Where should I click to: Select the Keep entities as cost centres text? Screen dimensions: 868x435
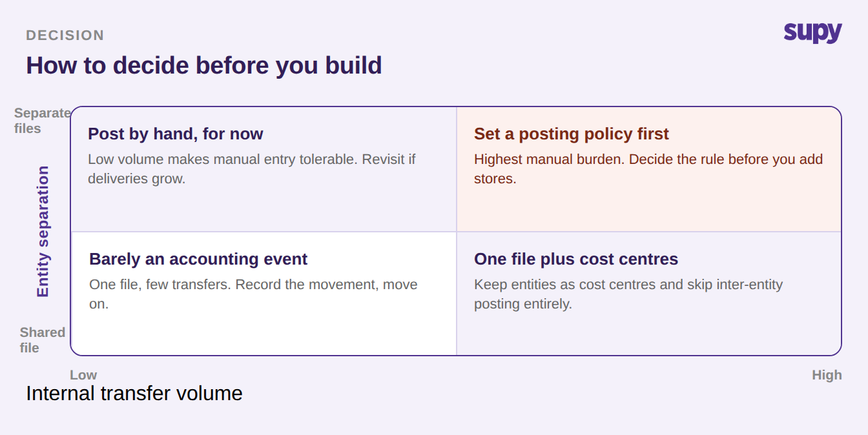pos(628,294)
